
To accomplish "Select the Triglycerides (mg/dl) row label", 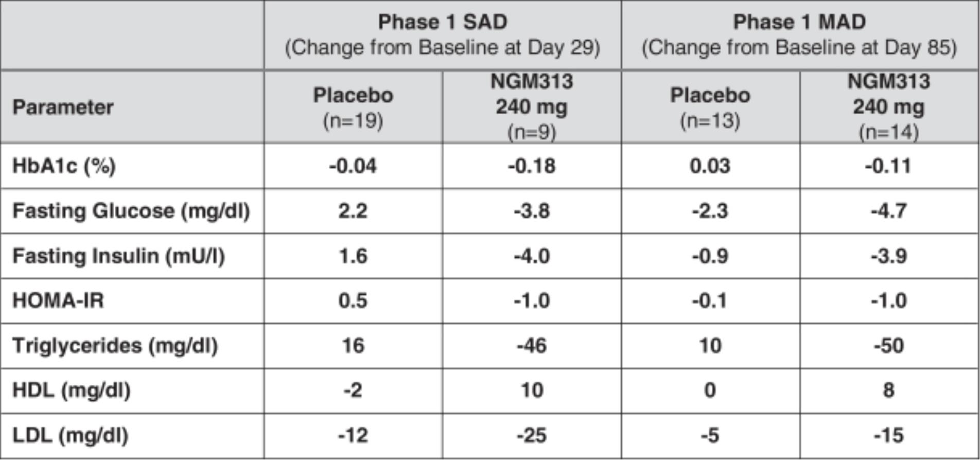I will pyautogui.click(x=115, y=345).
